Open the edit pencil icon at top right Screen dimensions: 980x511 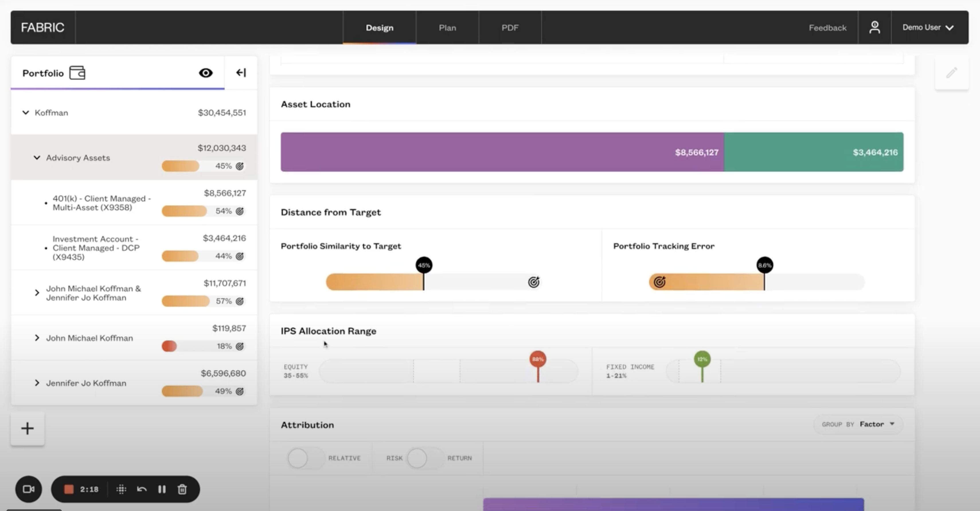(952, 72)
